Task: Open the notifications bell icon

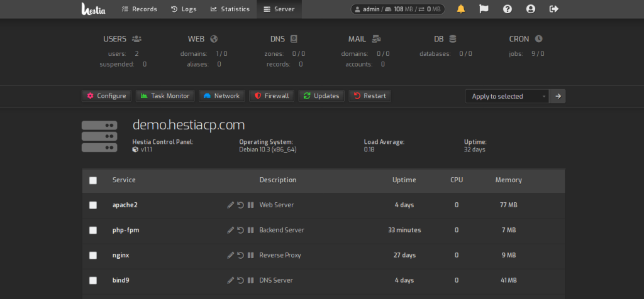Action: [461, 9]
